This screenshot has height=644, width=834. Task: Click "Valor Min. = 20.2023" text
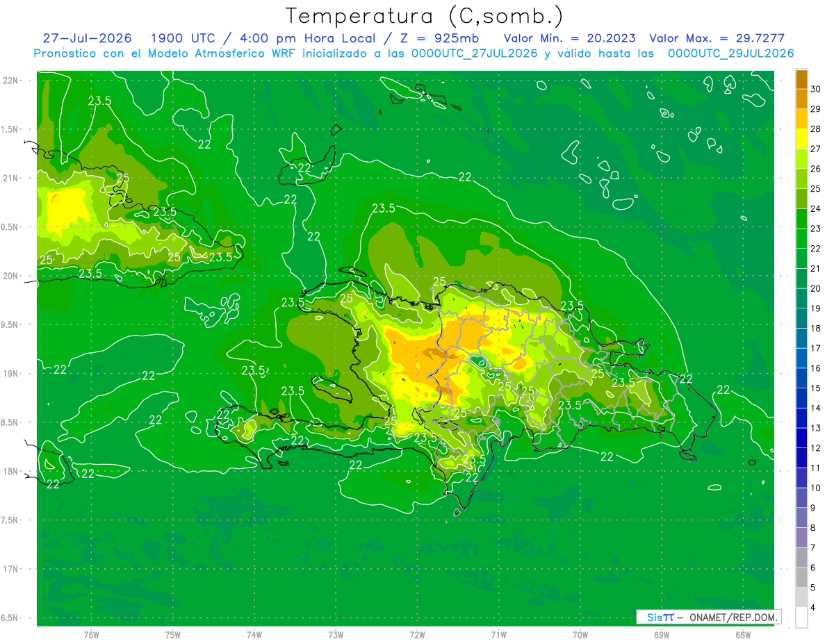tap(569, 38)
